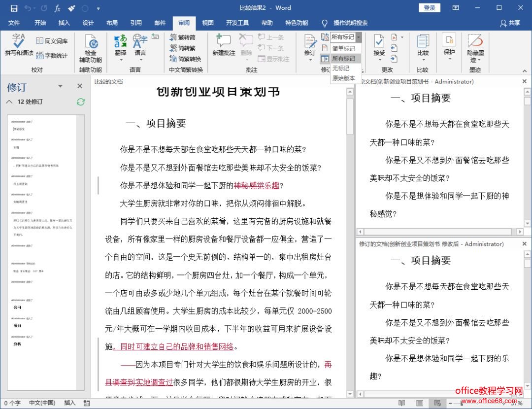Open the 视图 ribbon tab

click(x=208, y=23)
